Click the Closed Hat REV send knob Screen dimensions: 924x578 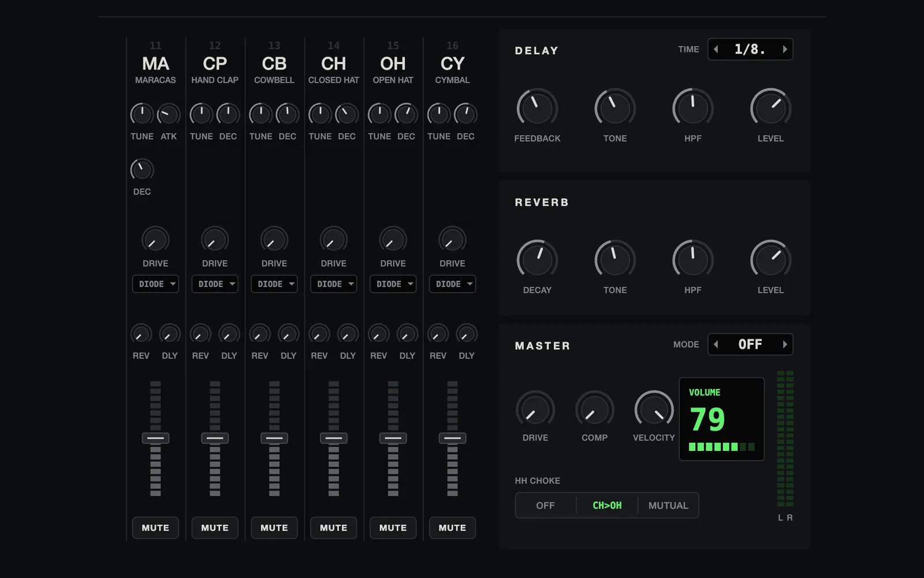pyautogui.click(x=319, y=334)
